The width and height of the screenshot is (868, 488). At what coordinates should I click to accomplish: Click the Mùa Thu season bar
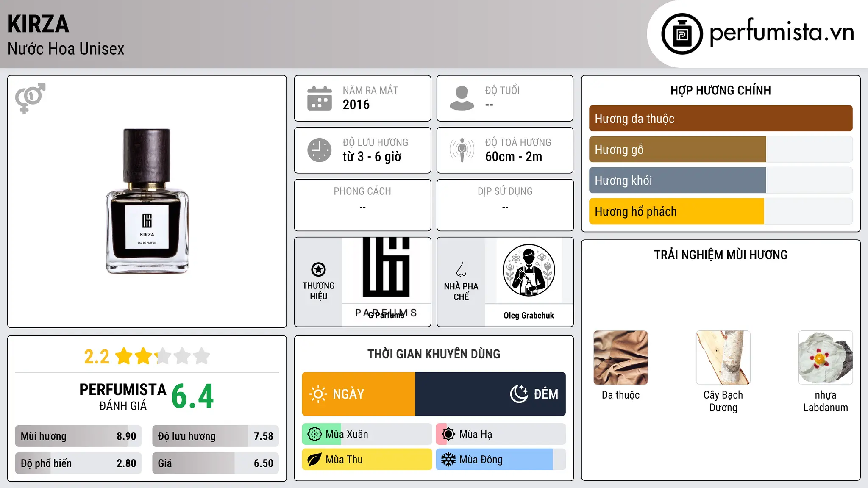(367, 460)
